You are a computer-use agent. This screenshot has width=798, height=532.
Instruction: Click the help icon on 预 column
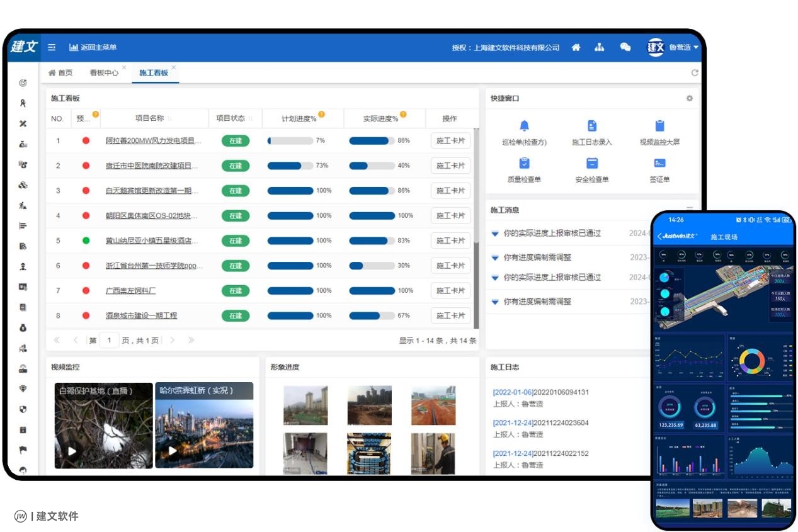click(x=96, y=115)
